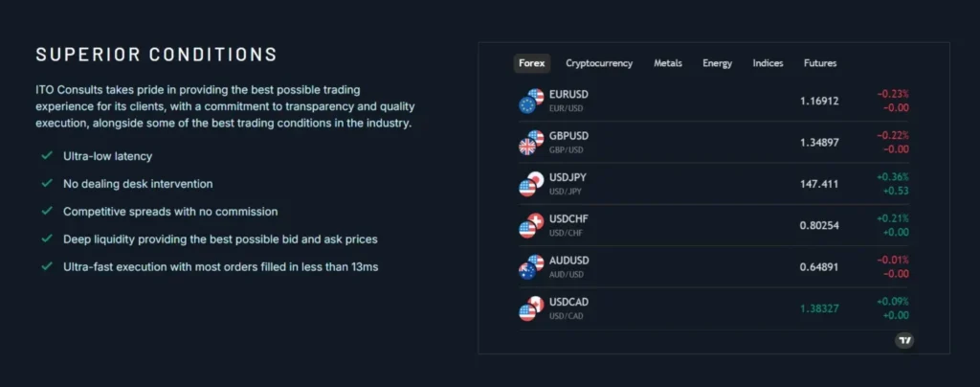Open the Futures tab
Screen dimensions: 980x387
[x=820, y=63]
